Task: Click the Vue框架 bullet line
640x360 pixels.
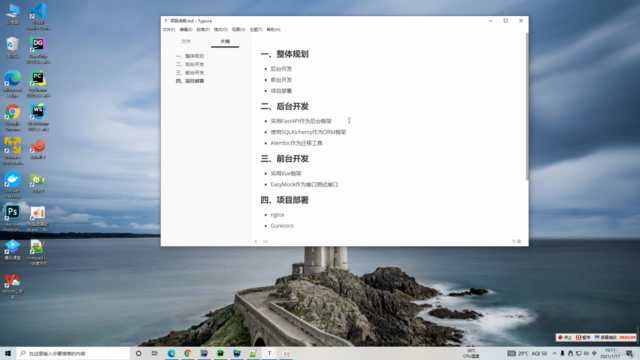Action: pos(286,173)
